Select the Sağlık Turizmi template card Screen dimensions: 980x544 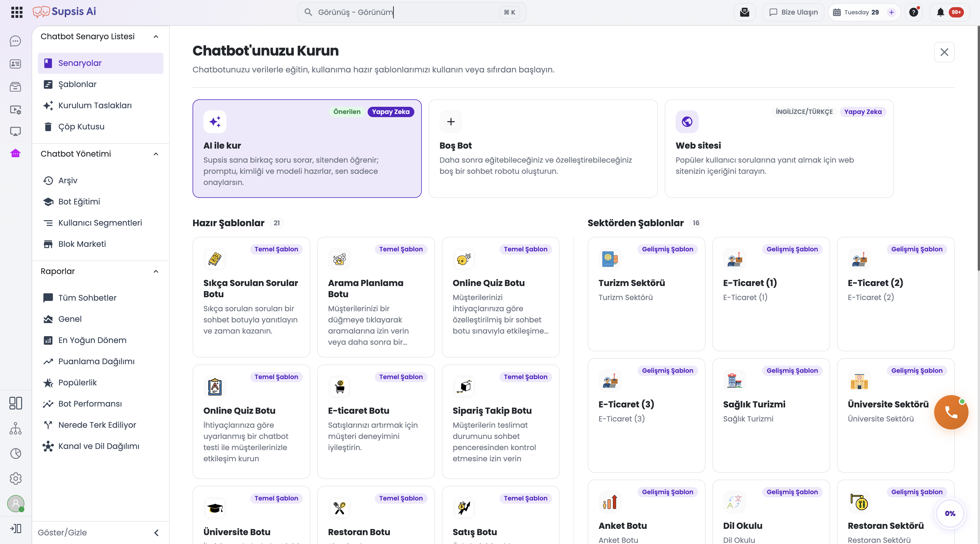(x=771, y=415)
